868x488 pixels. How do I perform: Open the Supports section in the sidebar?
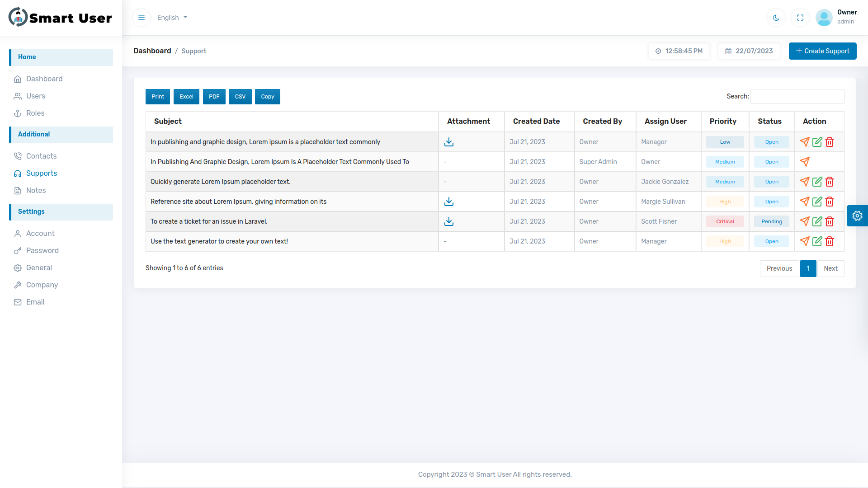coord(42,173)
